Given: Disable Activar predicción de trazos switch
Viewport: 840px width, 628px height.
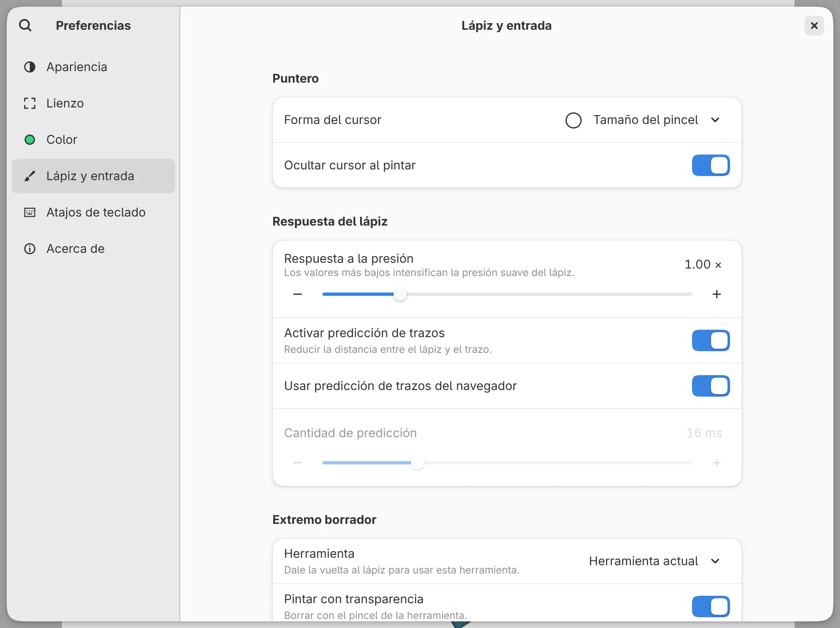Looking at the screenshot, I should click(711, 340).
